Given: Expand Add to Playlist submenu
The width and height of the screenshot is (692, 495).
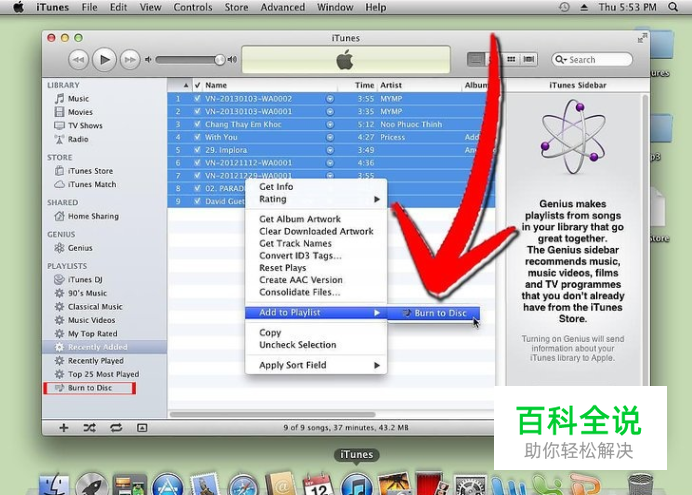Looking at the screenshot, I should click(x=316, y=313).
